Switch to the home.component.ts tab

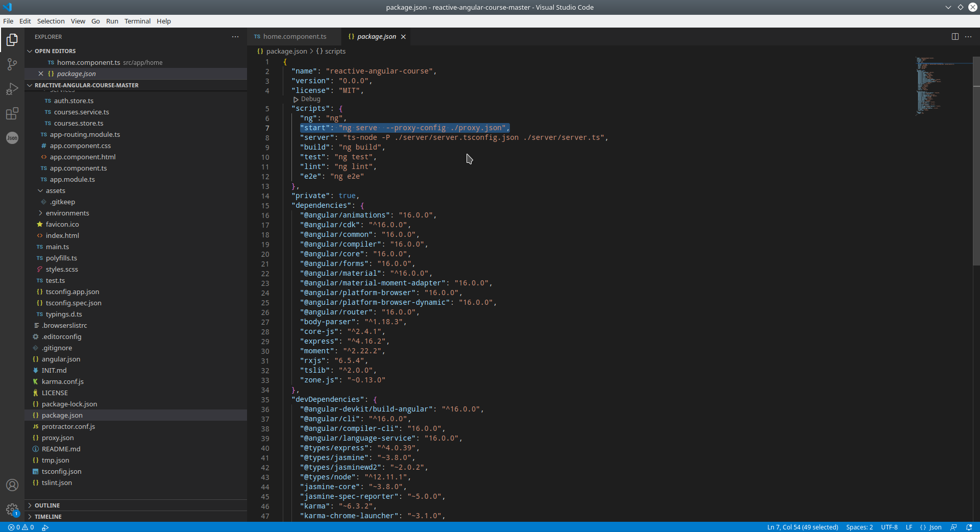[x=293, y=37]
